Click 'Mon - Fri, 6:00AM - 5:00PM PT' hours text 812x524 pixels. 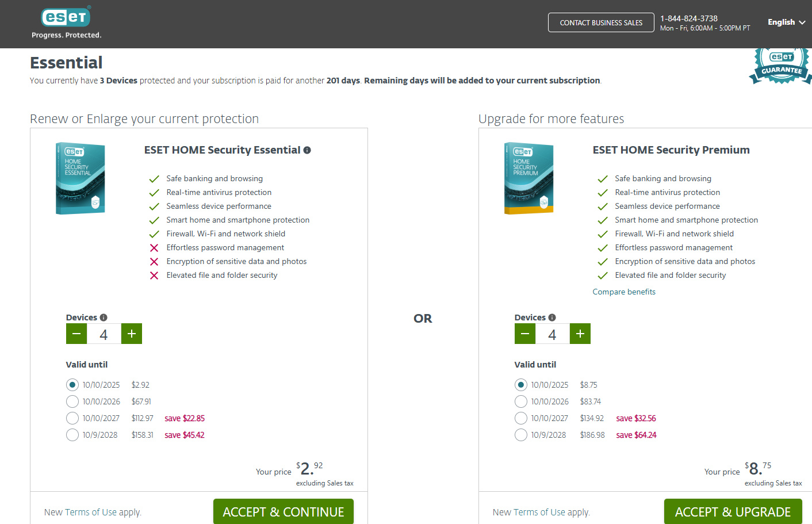click(x=705, y=28)
